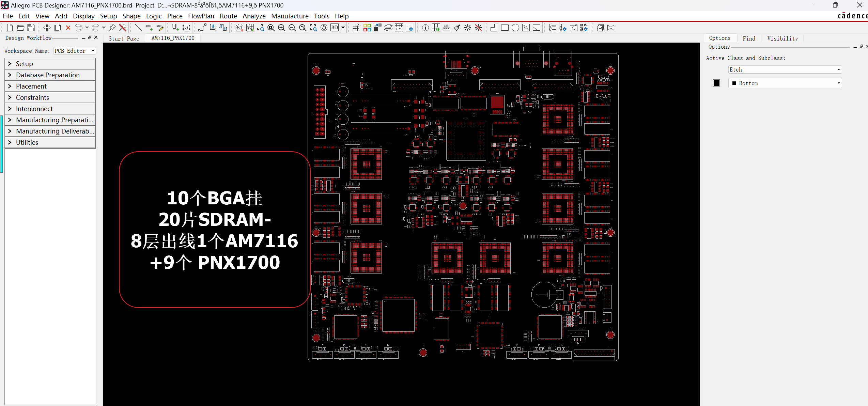Select the Shape Add Rectangle tool

[505, 28]
